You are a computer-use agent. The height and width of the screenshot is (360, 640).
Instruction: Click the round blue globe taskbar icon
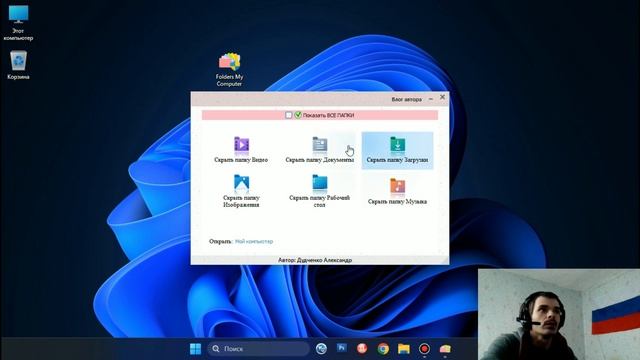click(x=321, y=349)
